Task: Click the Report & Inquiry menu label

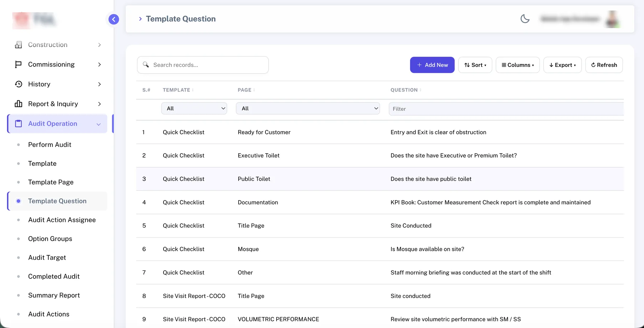Action: (53, 104)
